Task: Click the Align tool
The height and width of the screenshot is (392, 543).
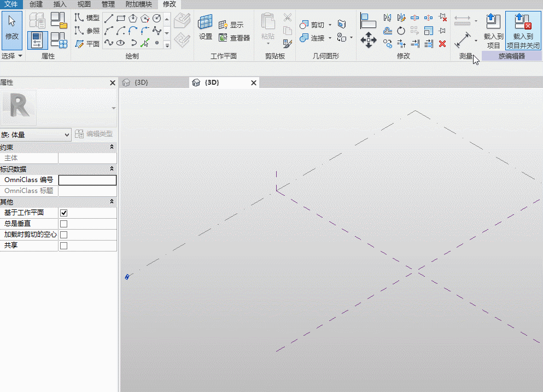Action: click(x=368, y=20)
